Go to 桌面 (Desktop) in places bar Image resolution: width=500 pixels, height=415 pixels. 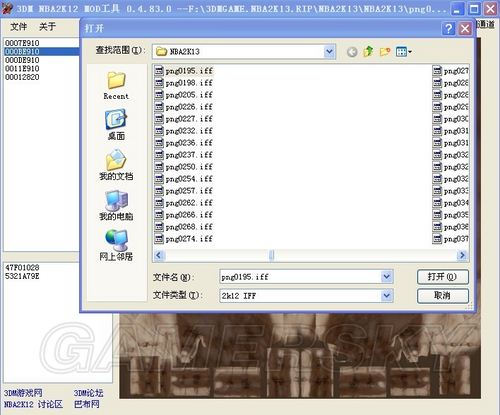click(116, 124)
